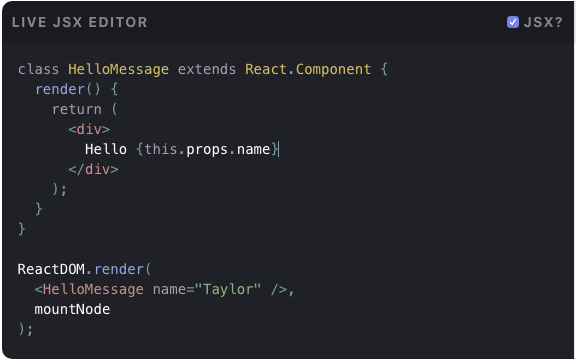The height and width of the screenshot is (361, 576).
Task: Click the name attribute of HelloMessage
Action: pyautogui.click(x=169, y=289)
